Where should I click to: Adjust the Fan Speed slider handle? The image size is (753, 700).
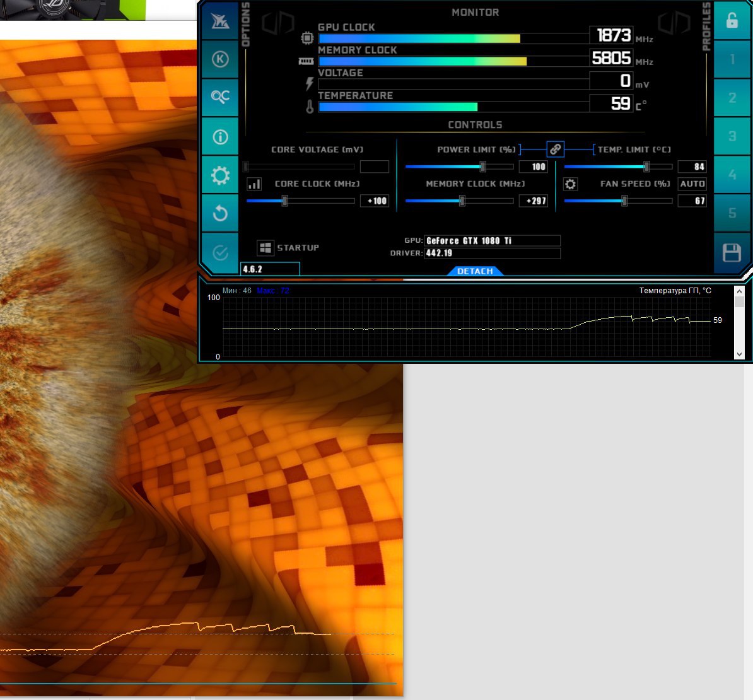pos(624,201)
